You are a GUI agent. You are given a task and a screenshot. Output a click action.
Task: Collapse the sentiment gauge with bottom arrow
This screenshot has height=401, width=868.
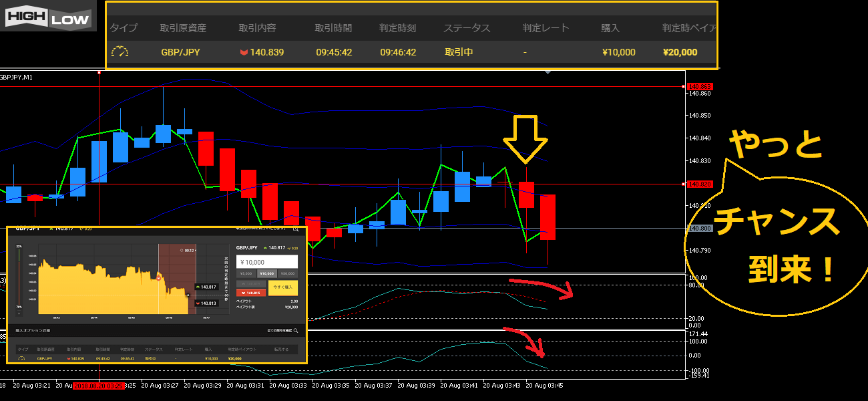(x=19, y=313)
